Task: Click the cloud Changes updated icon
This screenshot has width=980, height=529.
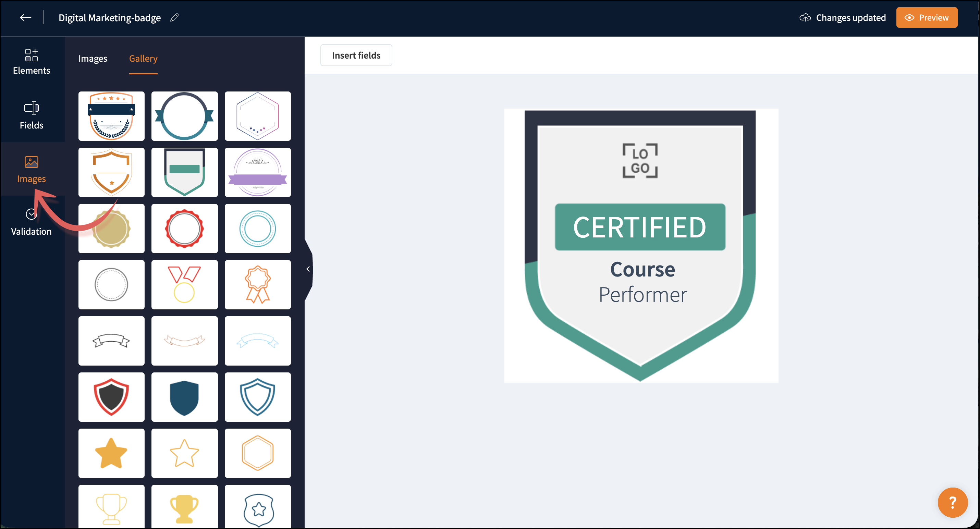Action: 805,17
